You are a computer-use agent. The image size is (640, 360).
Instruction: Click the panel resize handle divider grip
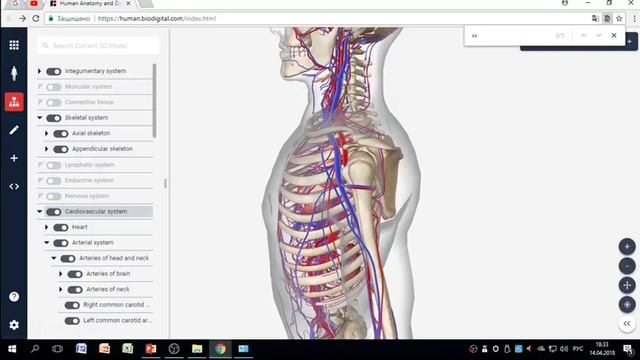(165, 183)
